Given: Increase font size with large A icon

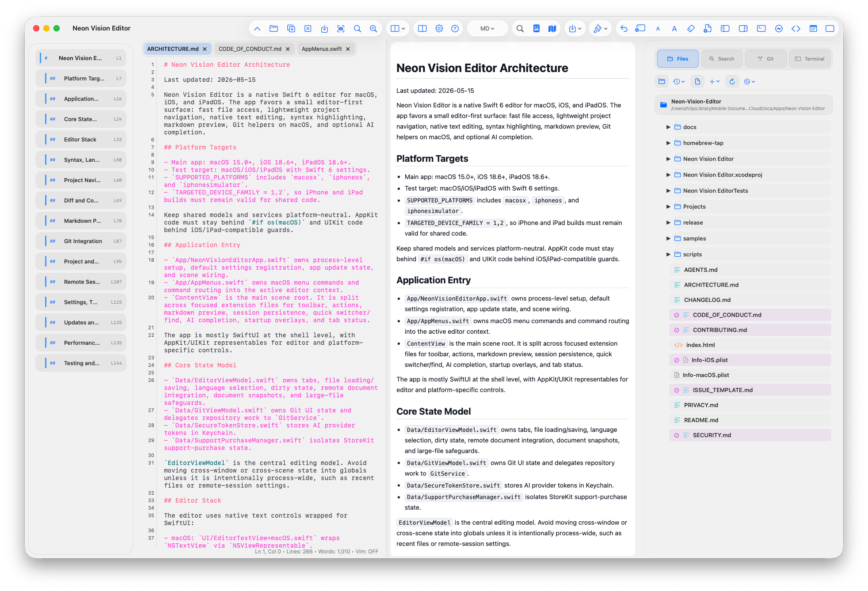Looking at the screenshot, I should pyautogui.click(x=674, y=29).
